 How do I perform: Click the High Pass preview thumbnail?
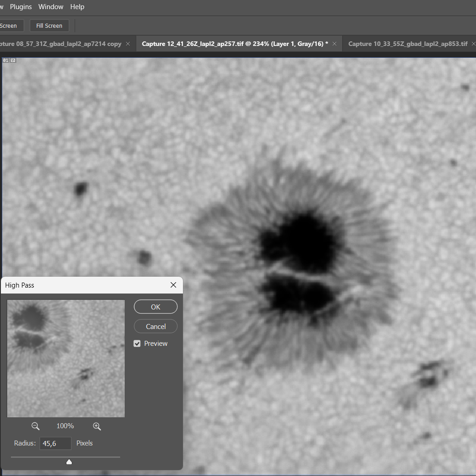pyautogui.click(x=66, y=358)
